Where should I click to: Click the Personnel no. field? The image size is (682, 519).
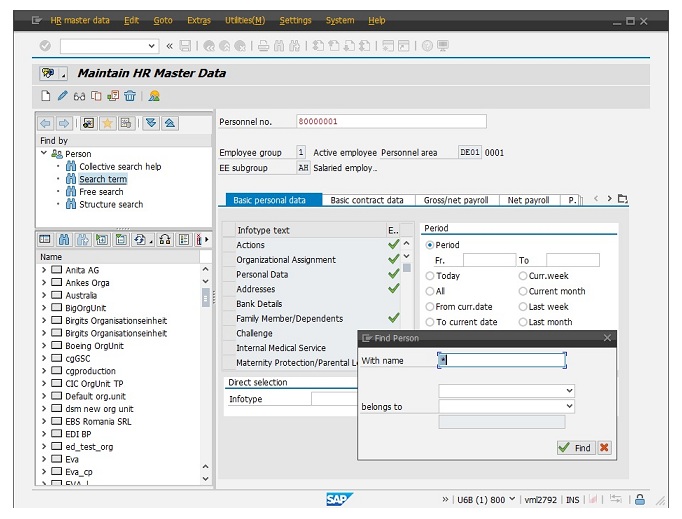(391, 121)
